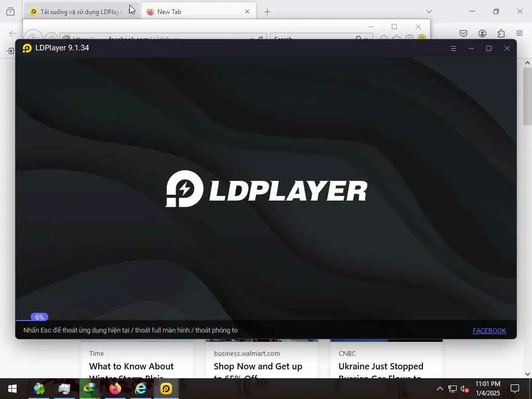Open Firefox from the taskbar

(115, 389)
